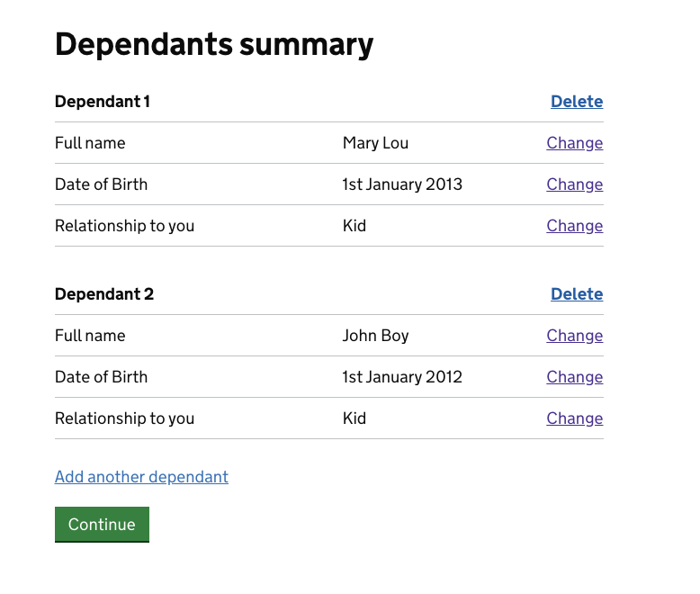Screen dimensions: 700x594
Task: Delete Dependant 1
Action: pyautogui.click(x=576, y=102)
